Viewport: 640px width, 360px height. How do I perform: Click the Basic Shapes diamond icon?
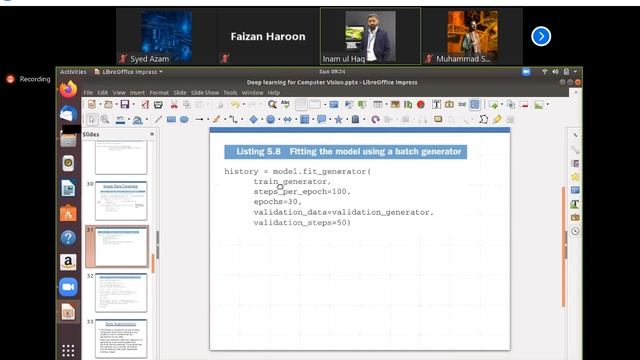(253, 120)
